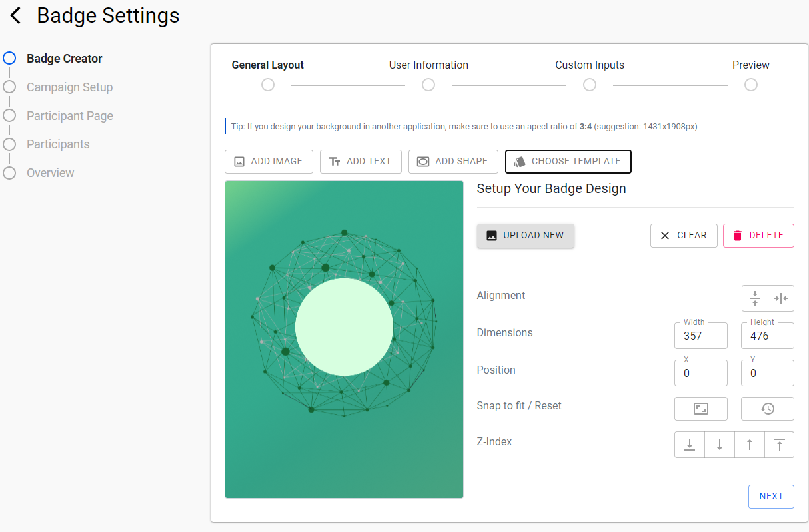
Task: Select the Add Image tool
Action: 269,161
